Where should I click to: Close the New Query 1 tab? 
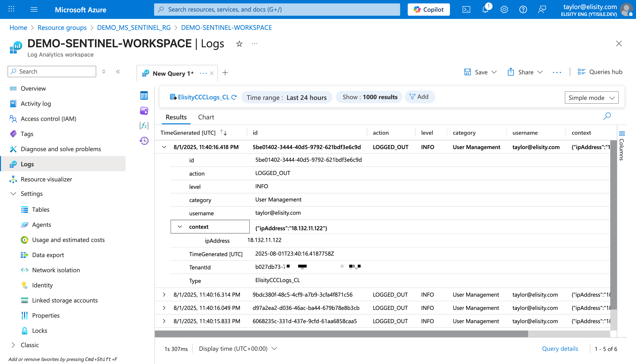click(212, 73)
